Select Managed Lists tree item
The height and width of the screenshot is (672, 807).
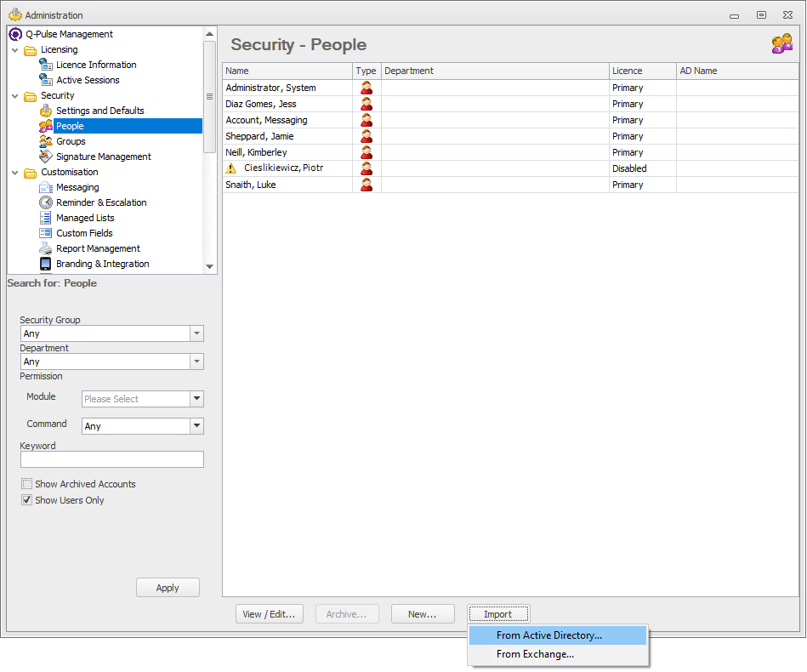[85, 218]
